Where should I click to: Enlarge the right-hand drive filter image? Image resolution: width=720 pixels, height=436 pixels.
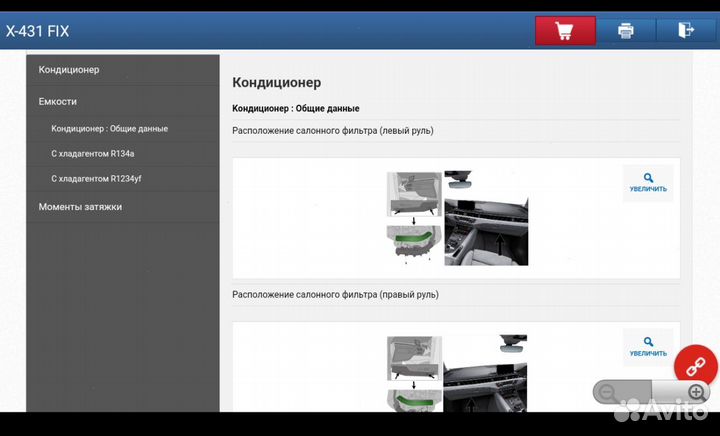point(648,346)
